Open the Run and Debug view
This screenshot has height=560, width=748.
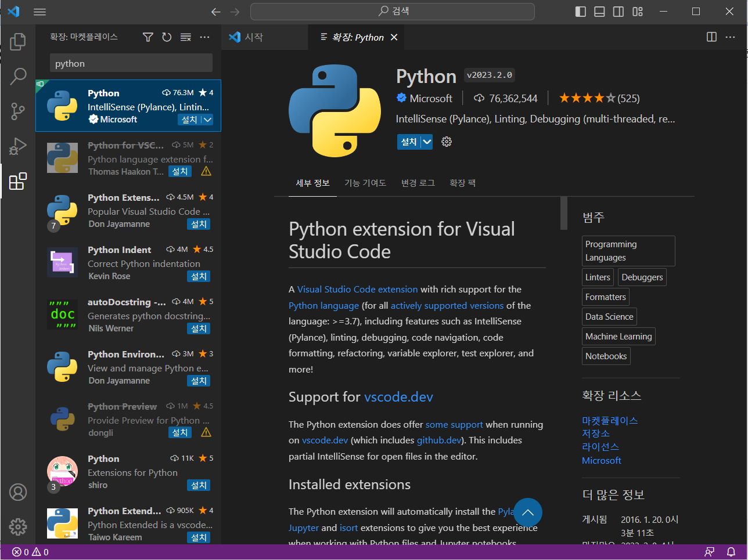pyautogui.click(x=18, y=146)
